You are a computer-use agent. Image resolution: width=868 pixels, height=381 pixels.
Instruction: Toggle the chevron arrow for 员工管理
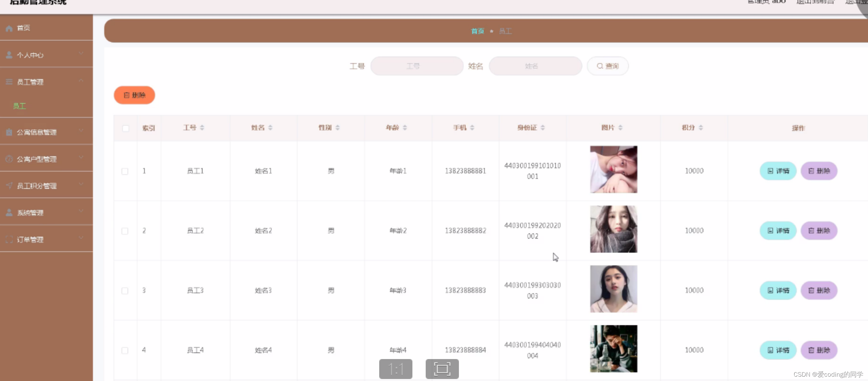pos(81,81)
